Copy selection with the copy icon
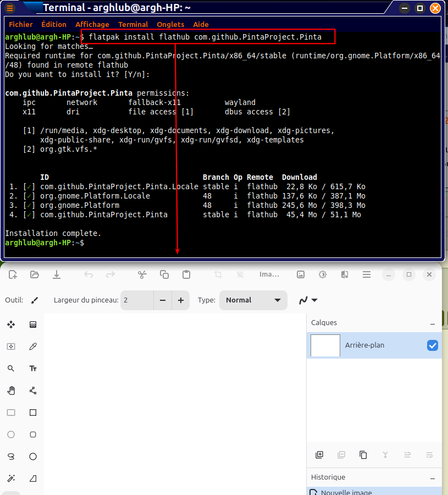 [164, 274]
